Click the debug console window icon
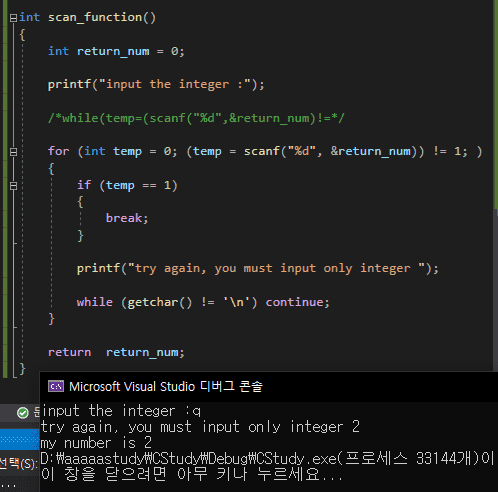This screenshot has height=492, width=498. click(56, 386)
